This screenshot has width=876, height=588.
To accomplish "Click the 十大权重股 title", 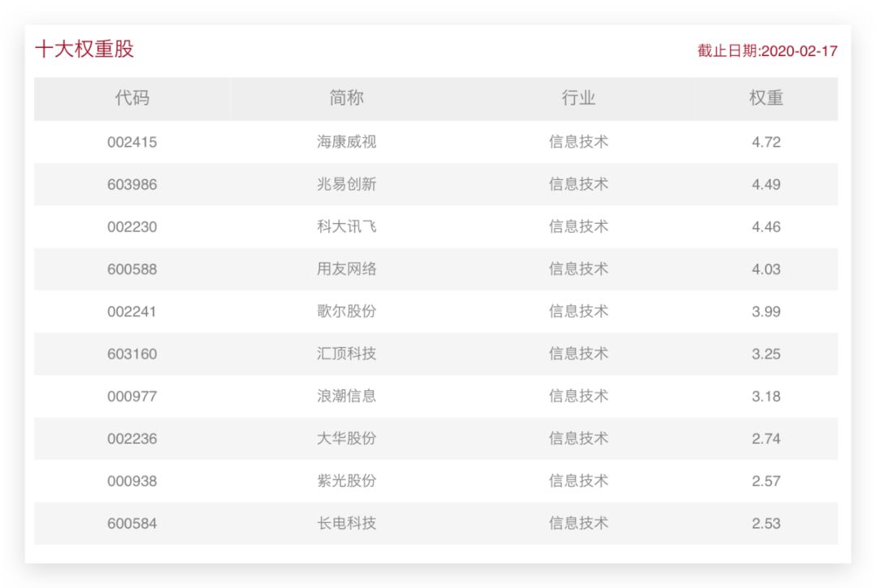I will (84, 49).
